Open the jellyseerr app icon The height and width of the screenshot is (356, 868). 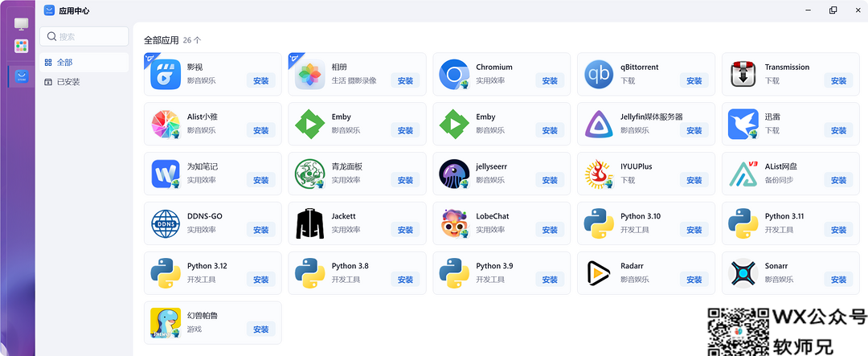click(x=454, y=174)
